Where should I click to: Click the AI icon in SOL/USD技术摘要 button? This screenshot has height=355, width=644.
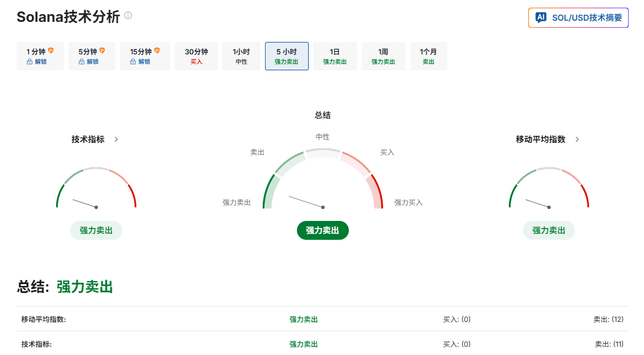(541, 17)
